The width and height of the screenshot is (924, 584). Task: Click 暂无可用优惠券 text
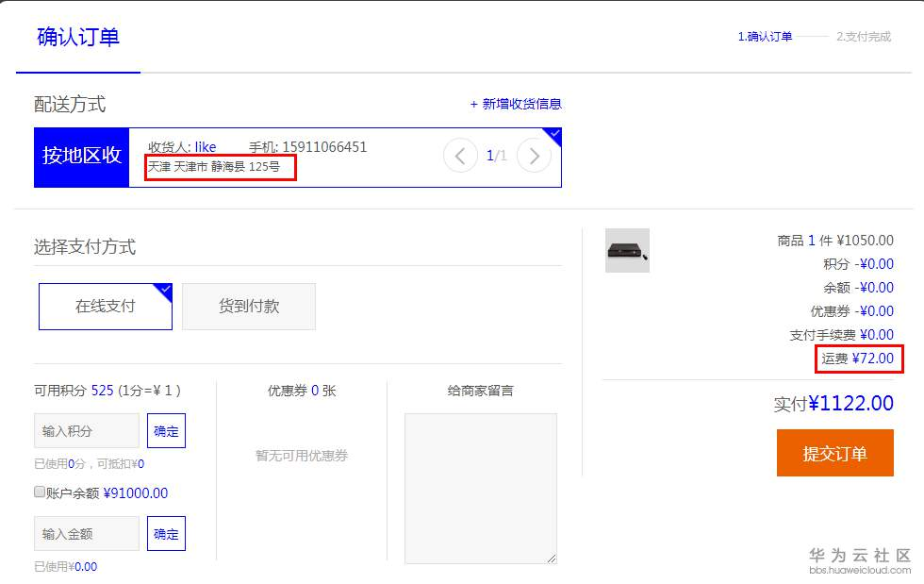(x=302, y=456)
